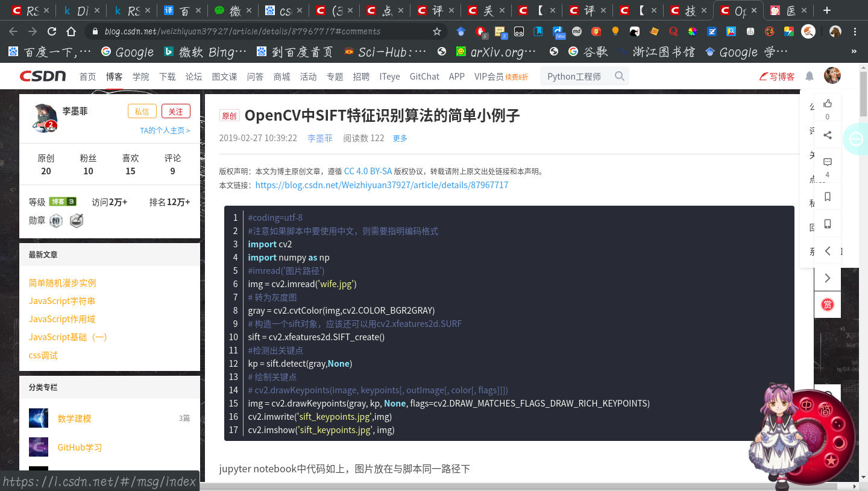Share the article via share icon
Viewport: 868px width, 491px height.
[x=828, y=135]
